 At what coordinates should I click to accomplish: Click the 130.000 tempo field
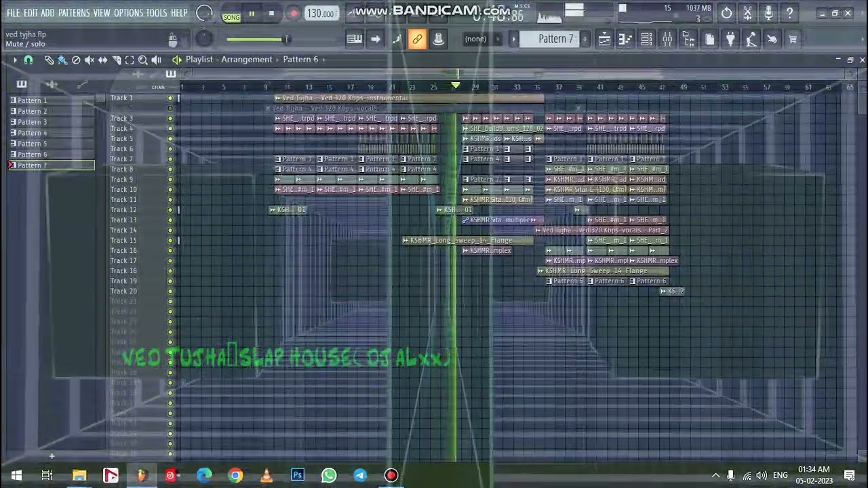point(321,14)
